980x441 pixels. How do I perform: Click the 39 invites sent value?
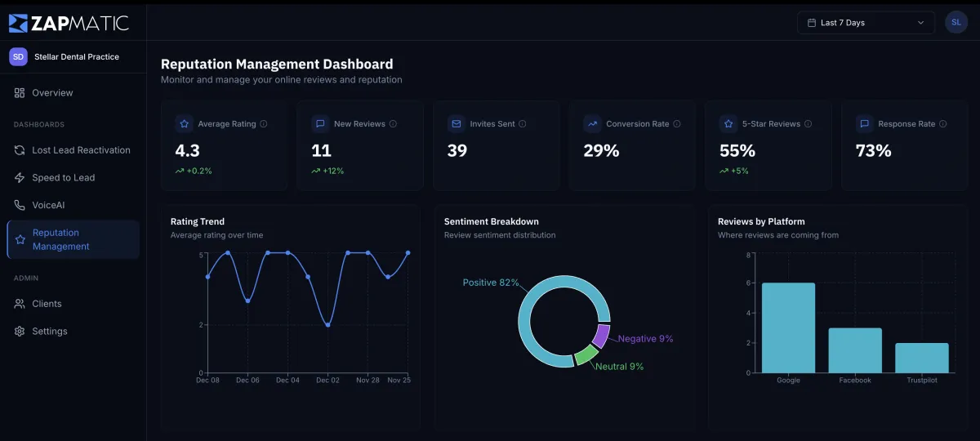click(457, 150)
